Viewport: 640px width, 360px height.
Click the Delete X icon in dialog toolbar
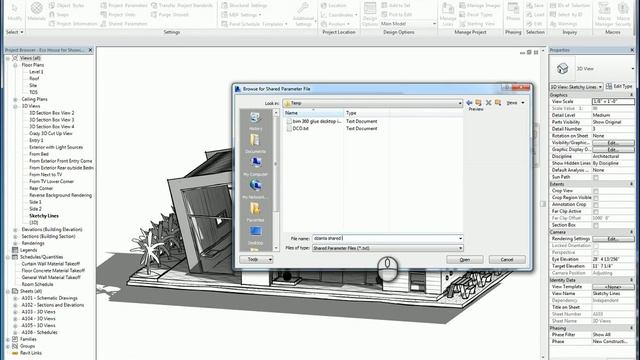(x=488, y=103)
